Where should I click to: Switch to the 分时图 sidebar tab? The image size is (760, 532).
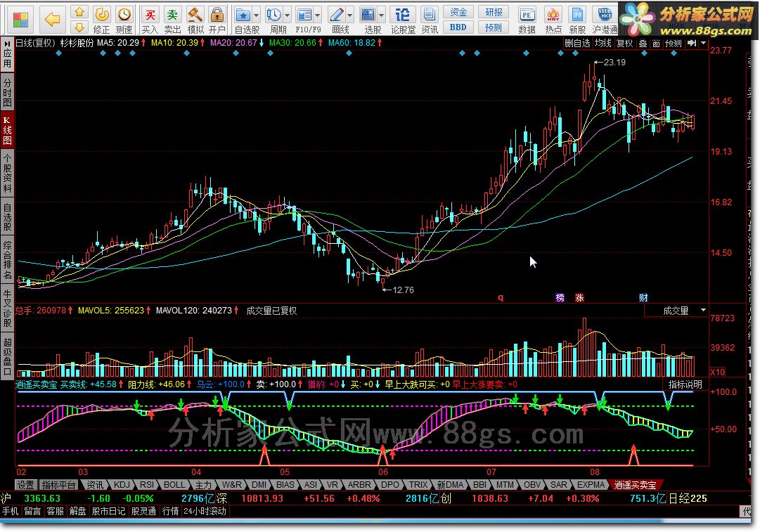click(7, 92)
